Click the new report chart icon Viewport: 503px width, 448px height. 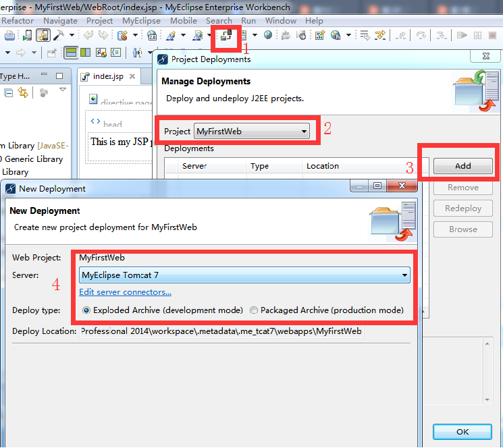pyautogui.click(x=320, y=35)
